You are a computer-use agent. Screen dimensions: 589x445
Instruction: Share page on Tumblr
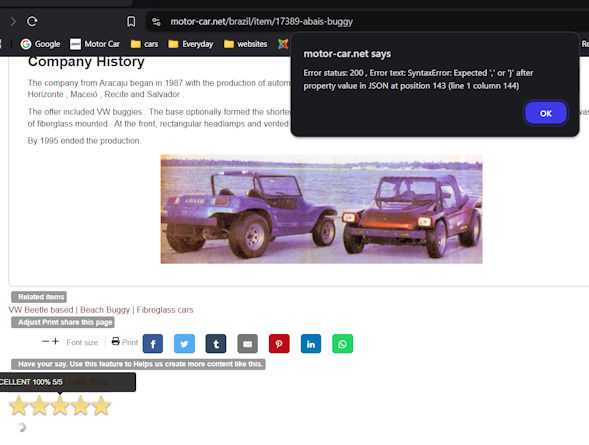click(216, 344)
